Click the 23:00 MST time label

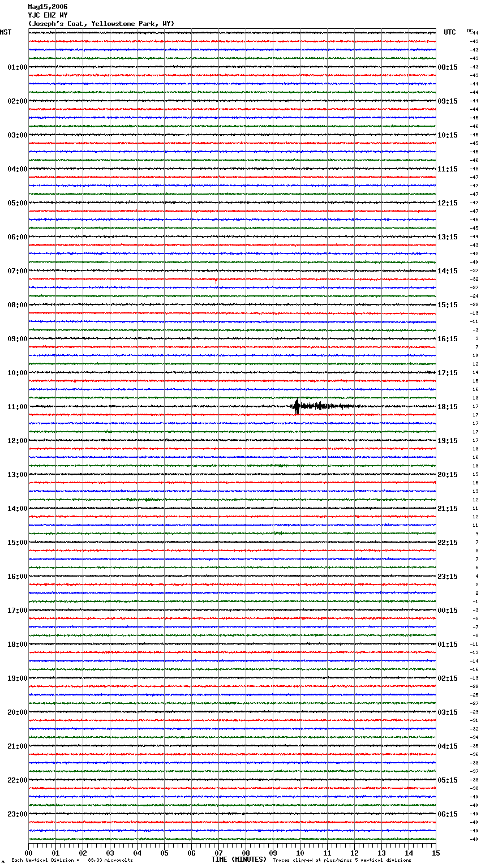(x=18, y=814)
